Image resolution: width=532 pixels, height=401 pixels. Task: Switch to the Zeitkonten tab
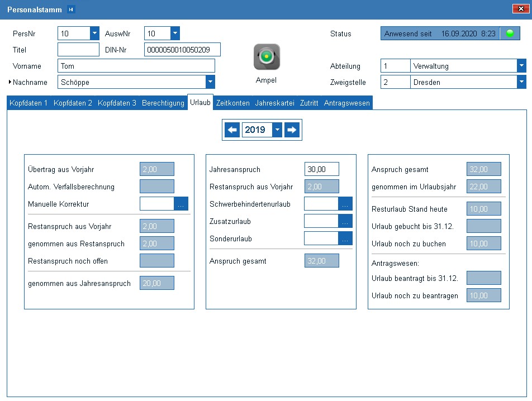(x=232, y=103)
